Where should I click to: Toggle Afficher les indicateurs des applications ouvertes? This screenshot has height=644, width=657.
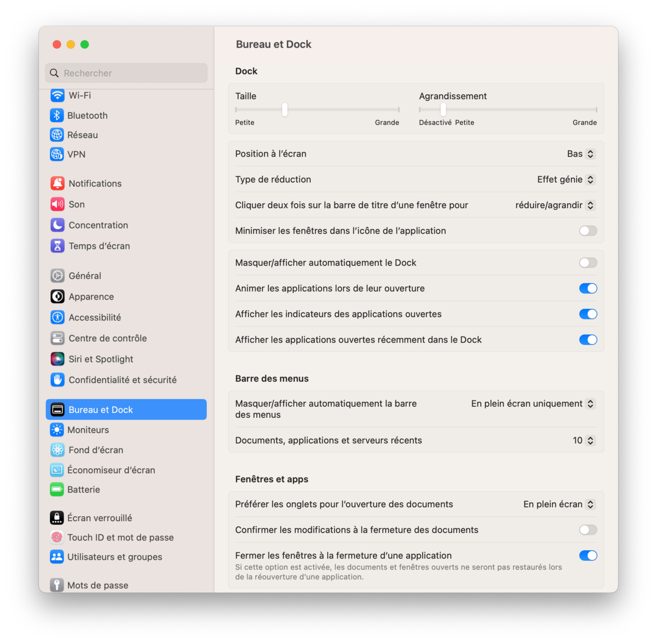click(588, 314)
